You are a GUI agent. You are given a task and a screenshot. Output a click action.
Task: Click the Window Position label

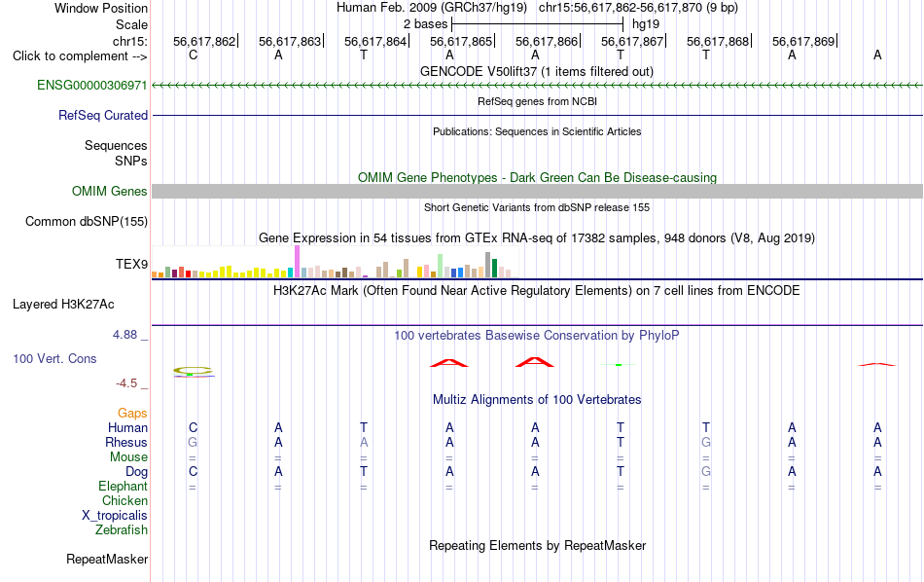click(x=101, y=8)
